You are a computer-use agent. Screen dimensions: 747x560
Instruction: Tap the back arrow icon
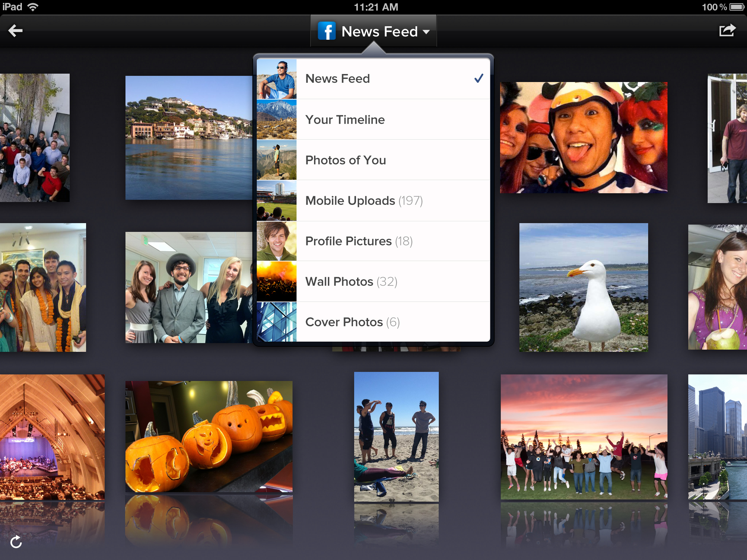pyautogui.click(x=16, y=31)
